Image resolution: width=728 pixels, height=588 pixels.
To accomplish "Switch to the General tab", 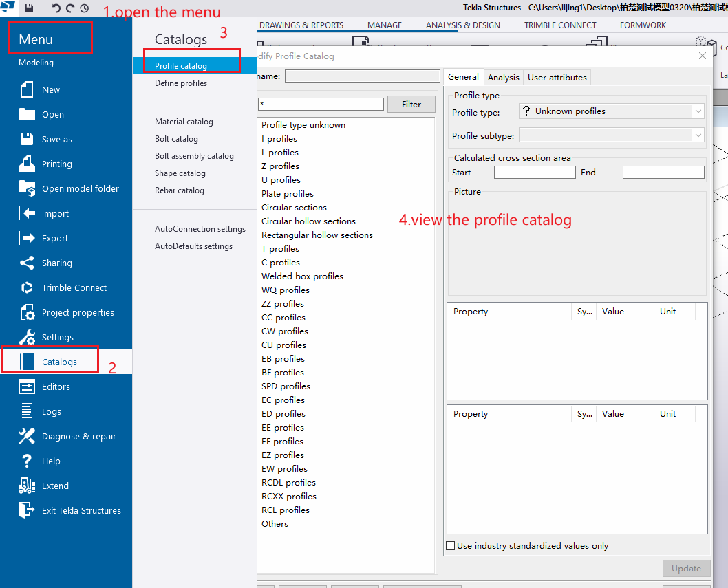I will (463, 77).
